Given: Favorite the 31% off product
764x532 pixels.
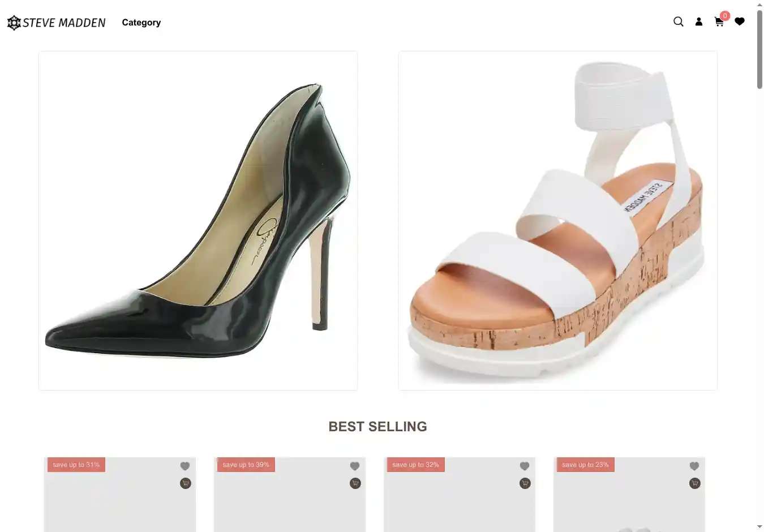Looking at the screenshot, I should pos(185,466).
